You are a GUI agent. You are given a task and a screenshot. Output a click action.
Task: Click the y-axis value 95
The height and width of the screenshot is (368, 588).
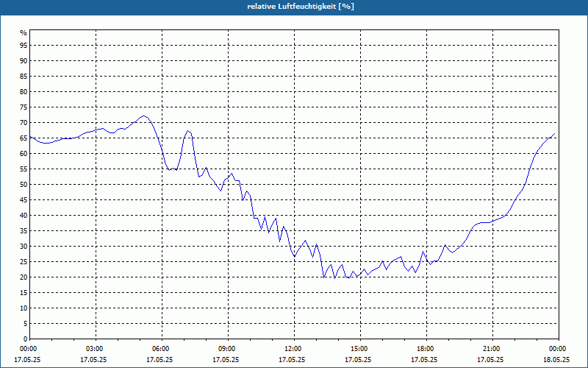coord(24,46)
